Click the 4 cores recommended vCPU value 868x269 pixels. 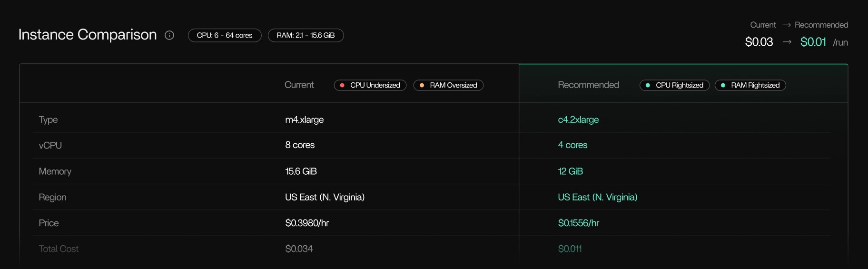click(572, 145)
